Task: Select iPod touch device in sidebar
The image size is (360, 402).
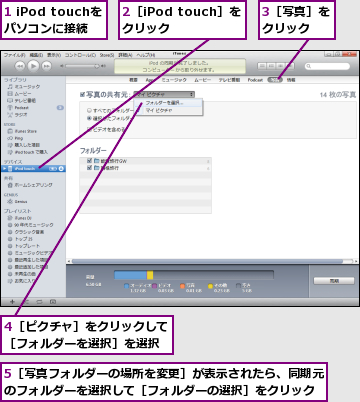Action: coord(33,169)
